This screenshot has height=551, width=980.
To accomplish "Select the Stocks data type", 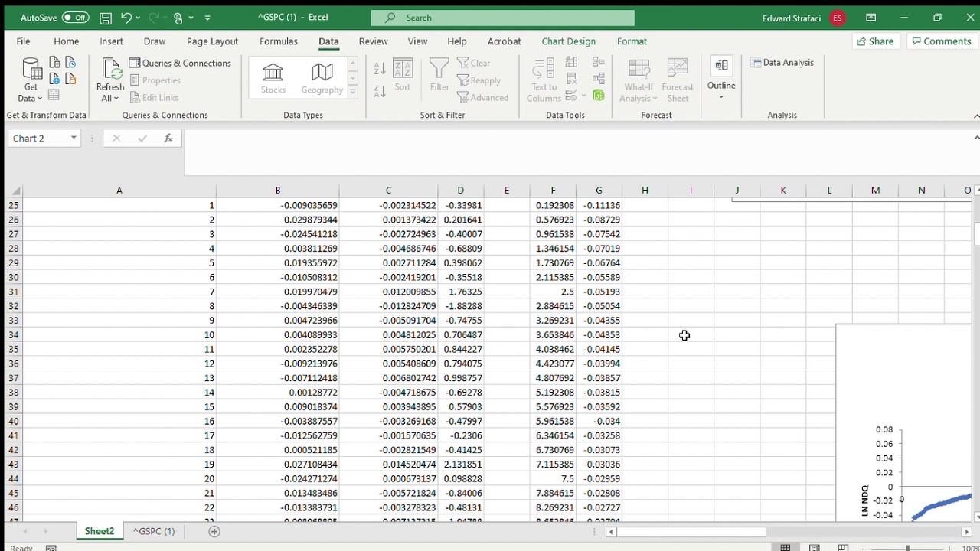I will point(273,79).
